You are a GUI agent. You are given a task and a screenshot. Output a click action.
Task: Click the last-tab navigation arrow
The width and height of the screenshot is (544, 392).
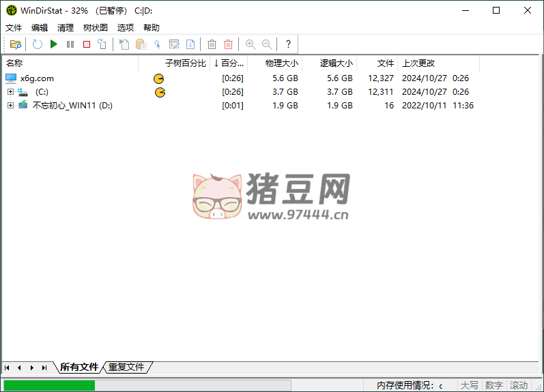pos(44,367)
